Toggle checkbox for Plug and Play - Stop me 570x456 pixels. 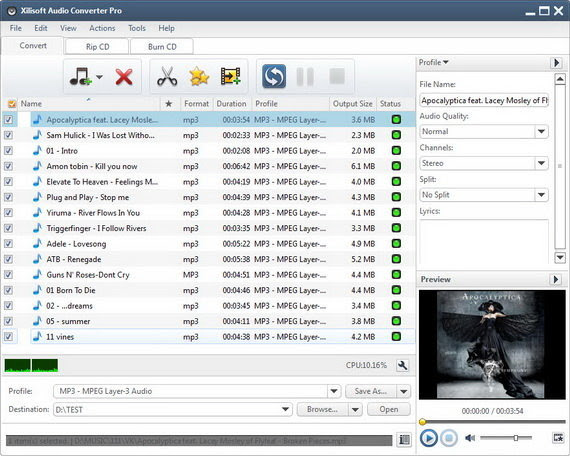coord(8,197)
